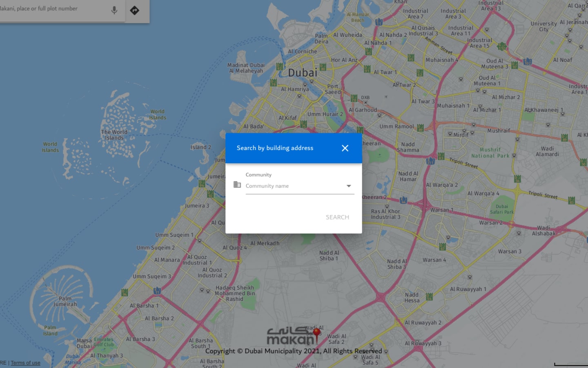Open the Terms of use link
Viewport: 588px width, 368px height.
coord(25,363)
